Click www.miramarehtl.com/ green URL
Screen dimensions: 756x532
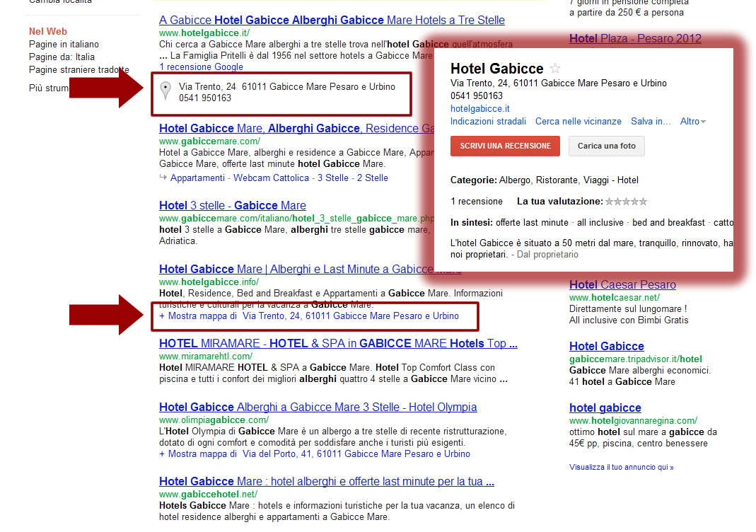pyautogui.click(x=206, y=357)
